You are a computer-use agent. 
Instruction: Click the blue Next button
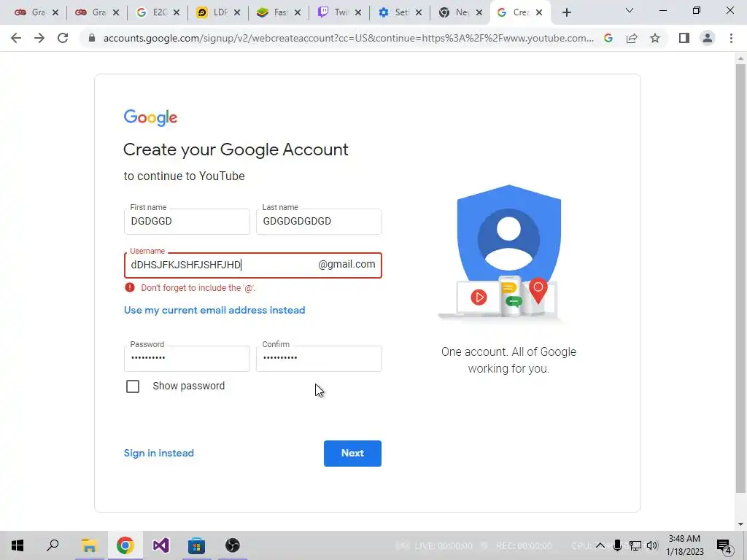pos(352,454)
